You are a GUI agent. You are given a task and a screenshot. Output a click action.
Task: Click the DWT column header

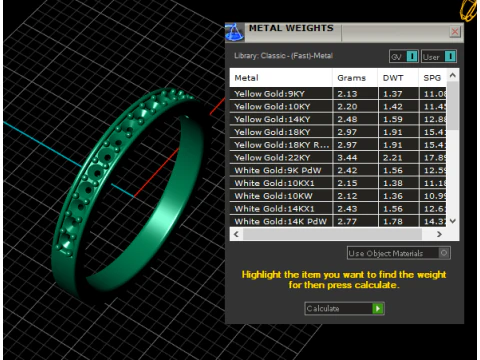(x=398, y=78)
